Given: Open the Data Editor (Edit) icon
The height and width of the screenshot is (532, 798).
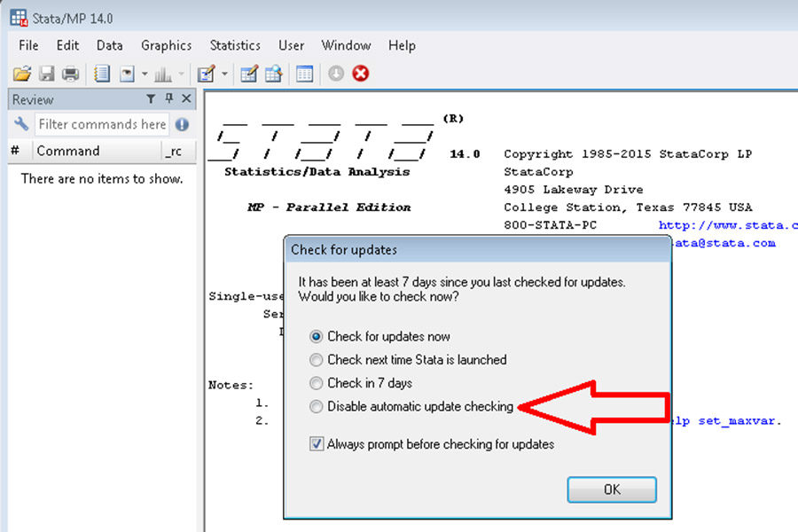Looking at the screenshot, I should [249, 74].
